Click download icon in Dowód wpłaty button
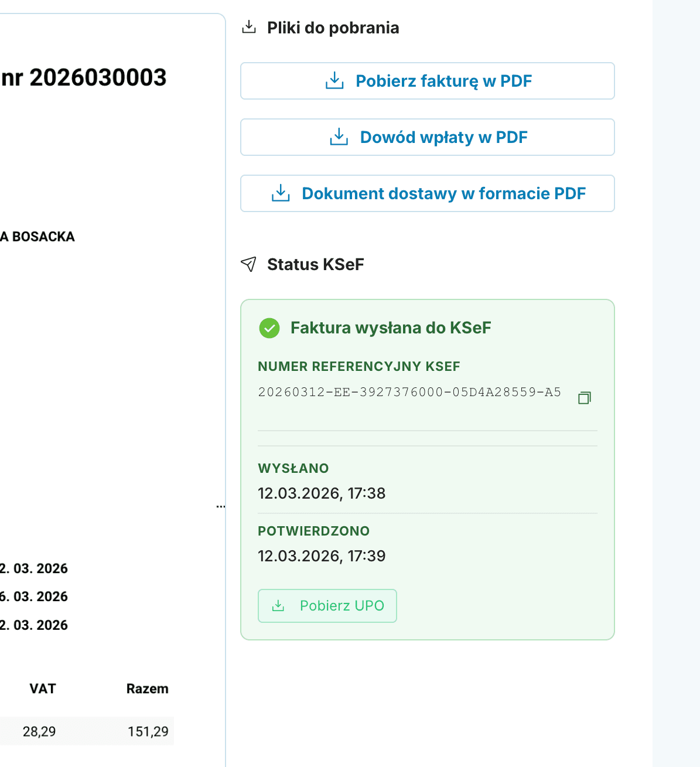Screen dimensions: 700x767 point(339,137)
